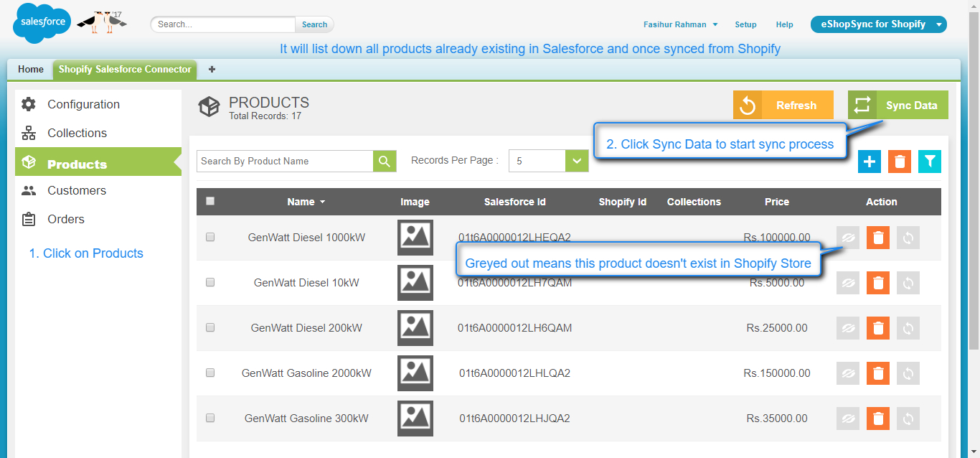The image size is (980, 458).
Task: Open the eShopSync for Shopify app menu
Action: coord(879,24)
